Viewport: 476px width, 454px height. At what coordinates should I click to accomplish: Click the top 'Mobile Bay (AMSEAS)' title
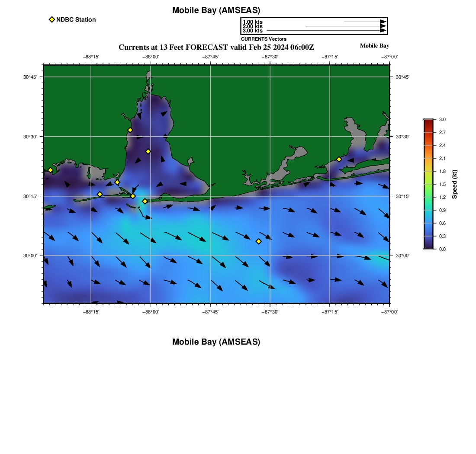[x=216, y=10]
